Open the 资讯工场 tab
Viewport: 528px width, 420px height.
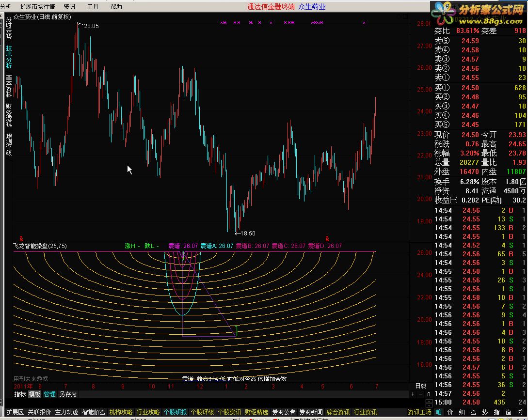[419, 412]
